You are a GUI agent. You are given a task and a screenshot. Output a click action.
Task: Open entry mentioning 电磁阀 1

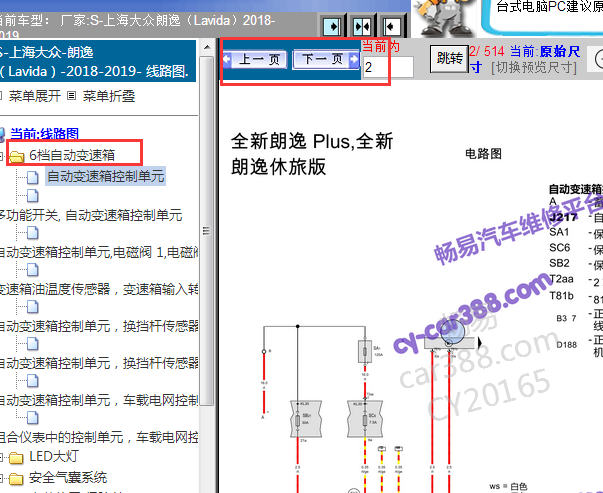tap(99, 252)
